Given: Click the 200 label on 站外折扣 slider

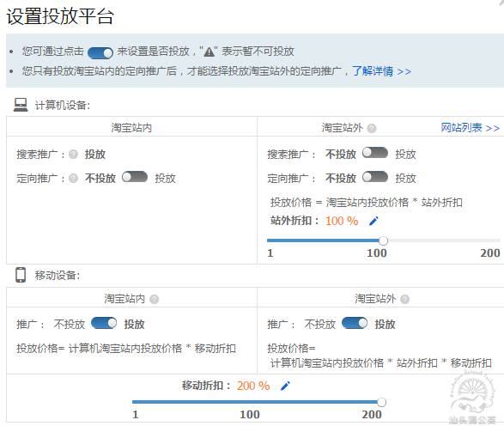Looking at the screenshot, I should [490, 253].
